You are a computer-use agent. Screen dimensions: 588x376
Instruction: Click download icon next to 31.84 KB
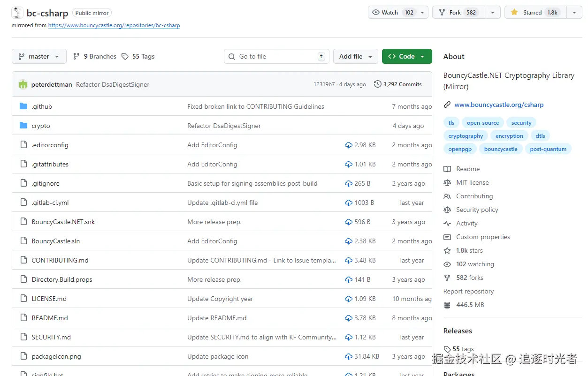(x=349, y=357)
